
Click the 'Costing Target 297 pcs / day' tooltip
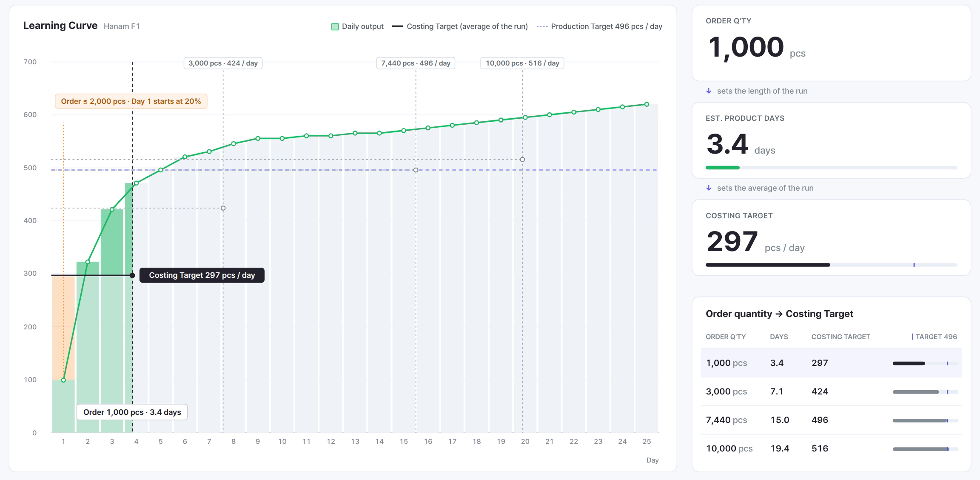202,275
